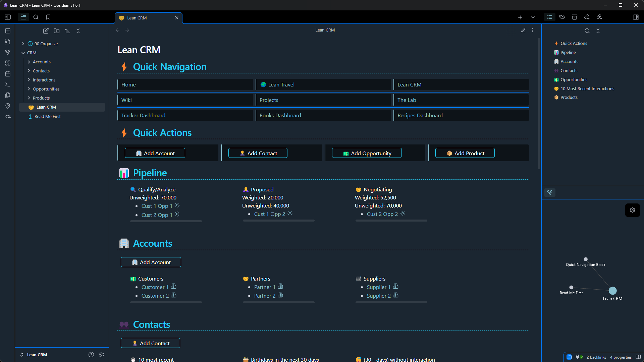
Task: Click the Add Account quick action button
Action: (x=155, y=153)
